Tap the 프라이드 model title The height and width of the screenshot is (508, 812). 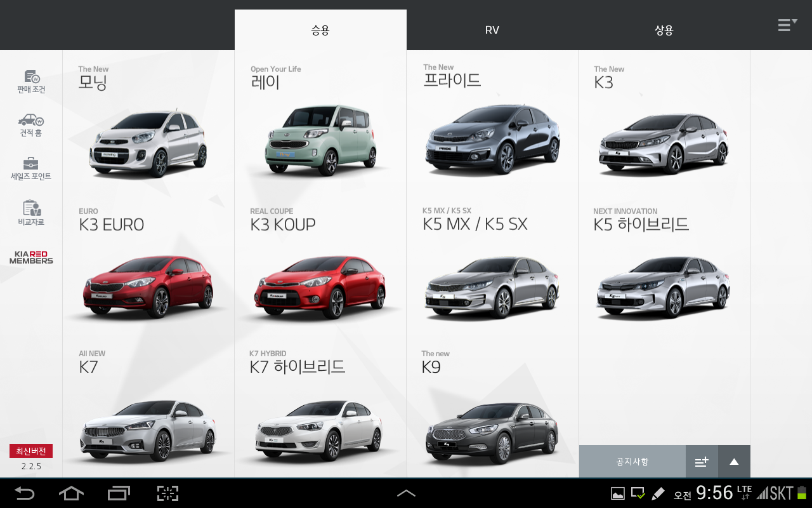pyautogui.click(x=452, y=81)
